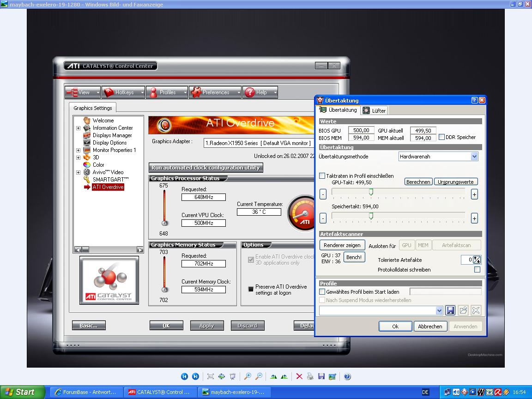Zoom in using the plus magnifier icon
This screenshot has height=399, width=532.
248,376
